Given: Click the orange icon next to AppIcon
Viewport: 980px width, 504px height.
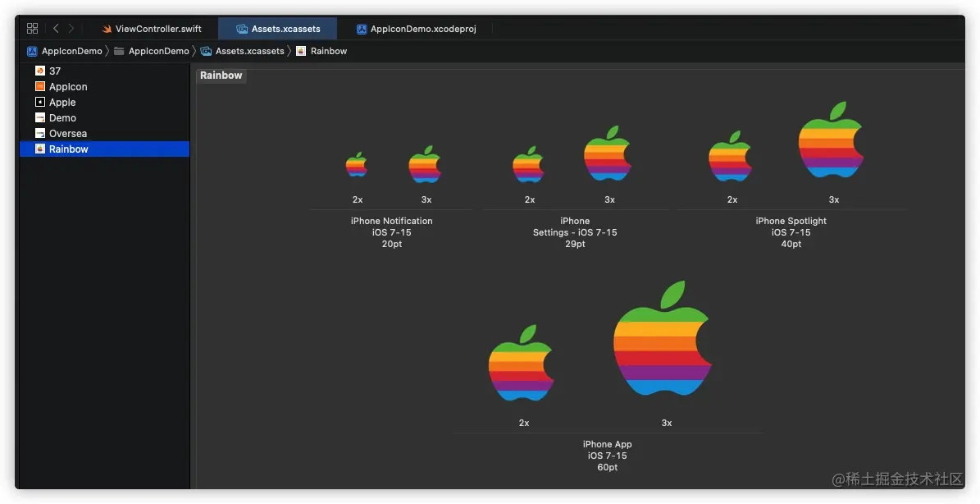Looking at the screenshot, I should tap(40, 86).
